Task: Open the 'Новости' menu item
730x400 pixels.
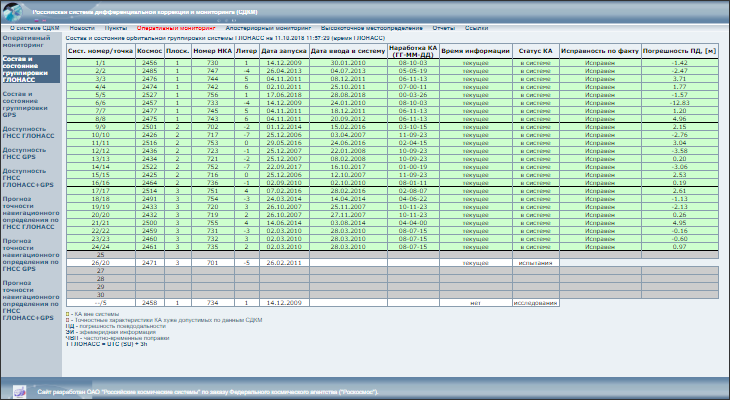Action: 82,28
